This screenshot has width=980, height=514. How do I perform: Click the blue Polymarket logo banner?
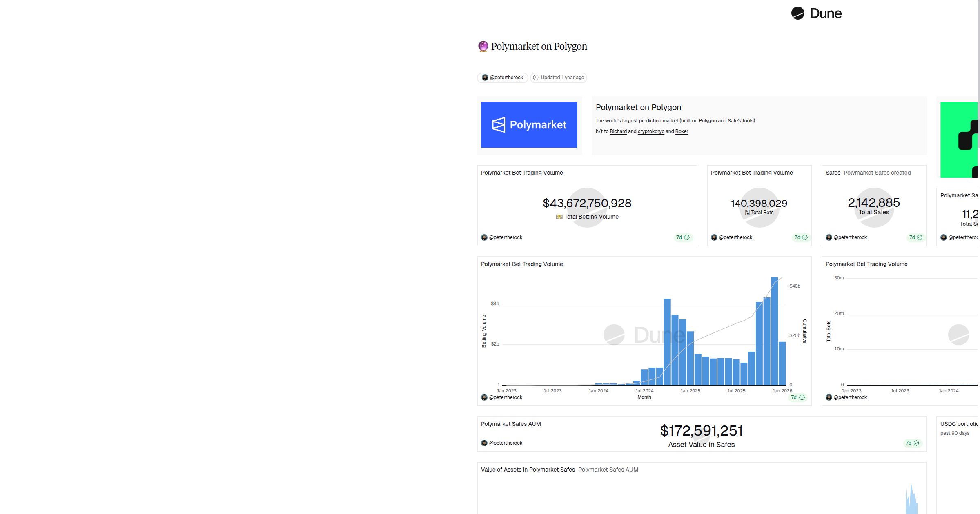[529, 125]
